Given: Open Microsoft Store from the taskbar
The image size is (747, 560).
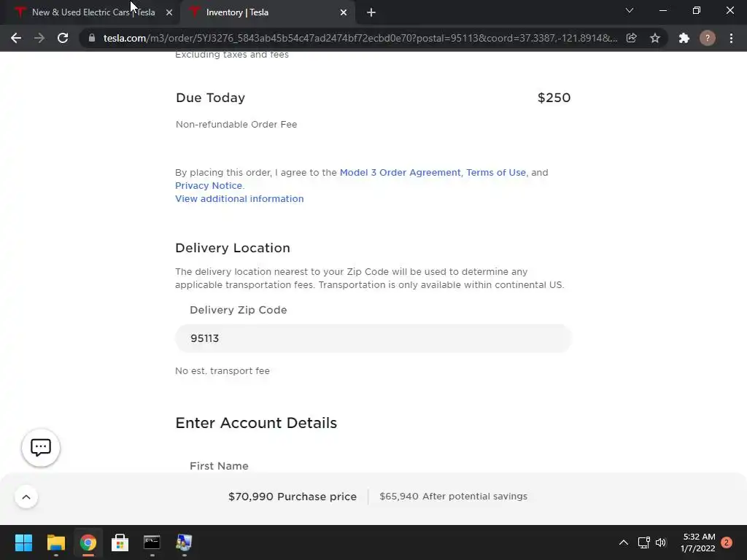Looking at the screenshot, I should click(x=120, y=542).
